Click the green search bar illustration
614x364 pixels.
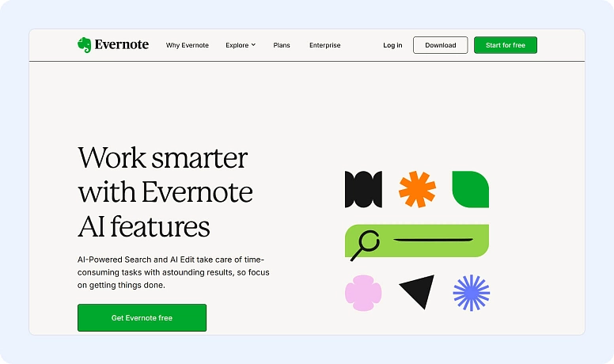point(417,241)
